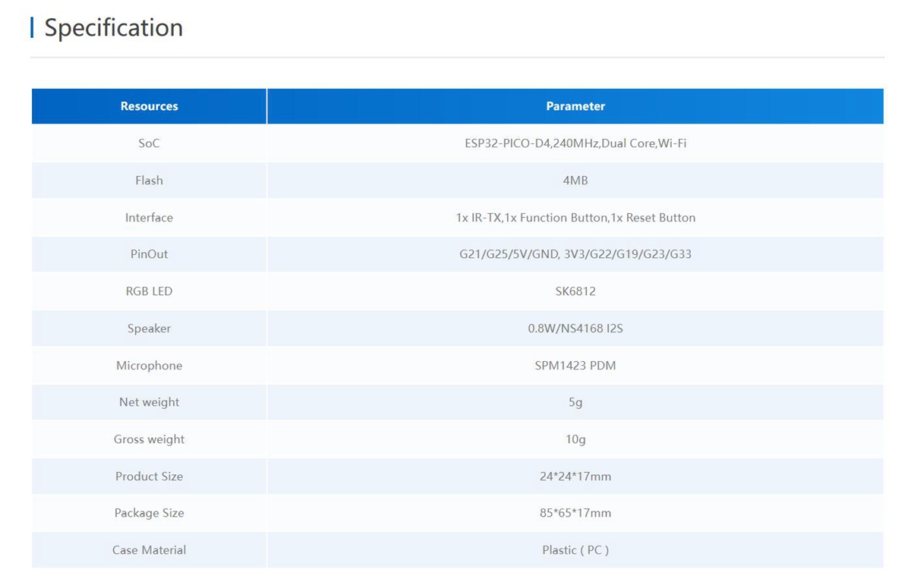Image resolution: width=911 pixels, height=588 pixels.
Task: Click the ESP32-PICO-D4 parameter text
Action: [x=575, y=143]
